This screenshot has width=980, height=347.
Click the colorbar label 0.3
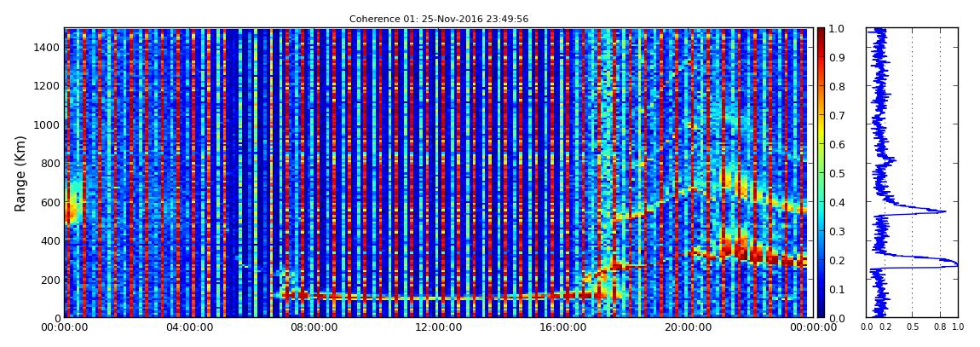(x=836, y=231)
